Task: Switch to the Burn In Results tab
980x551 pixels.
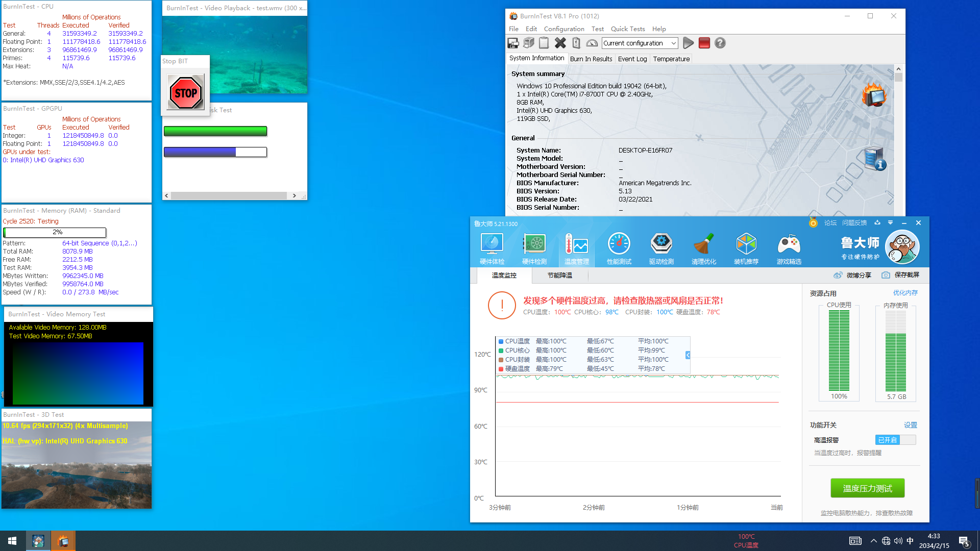Action: coord(591,59)
